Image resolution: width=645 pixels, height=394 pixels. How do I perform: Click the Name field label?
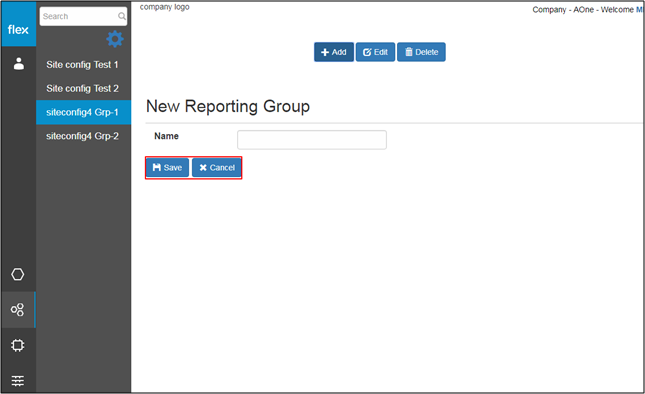[166, 136]
